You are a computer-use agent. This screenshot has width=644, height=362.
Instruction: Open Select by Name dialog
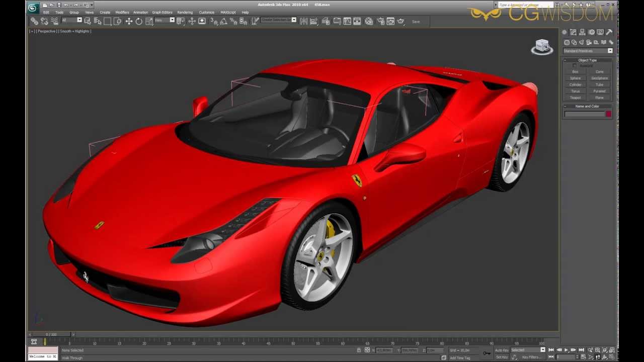click(x=98, y=21)
